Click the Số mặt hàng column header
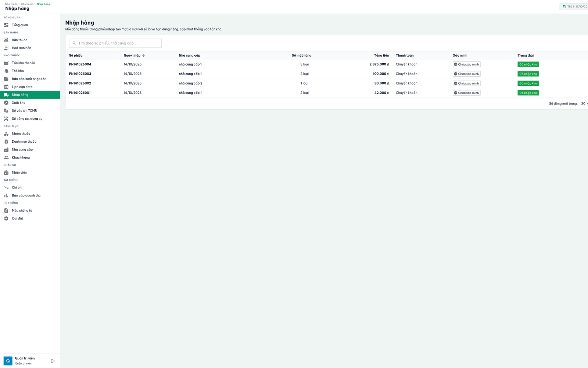The width and height of the screenshot is (588, 368). pyautogui.click(x=301, y=56)
